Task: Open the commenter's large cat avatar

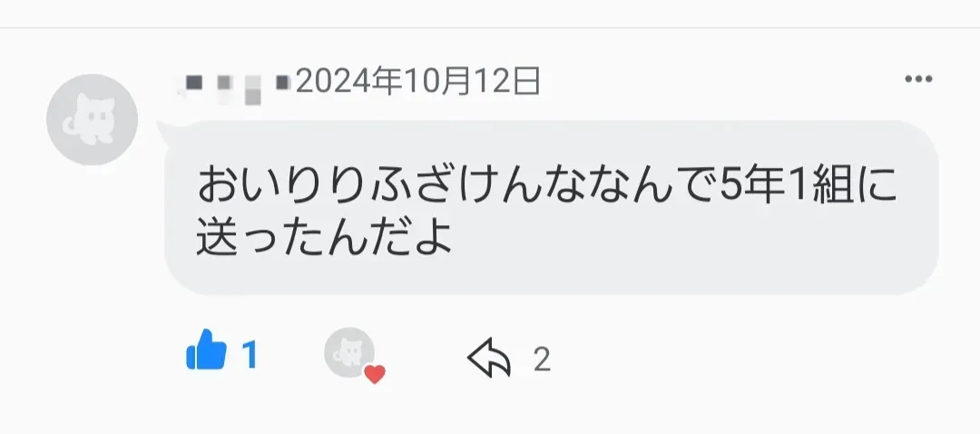Action: coord(92,119)
